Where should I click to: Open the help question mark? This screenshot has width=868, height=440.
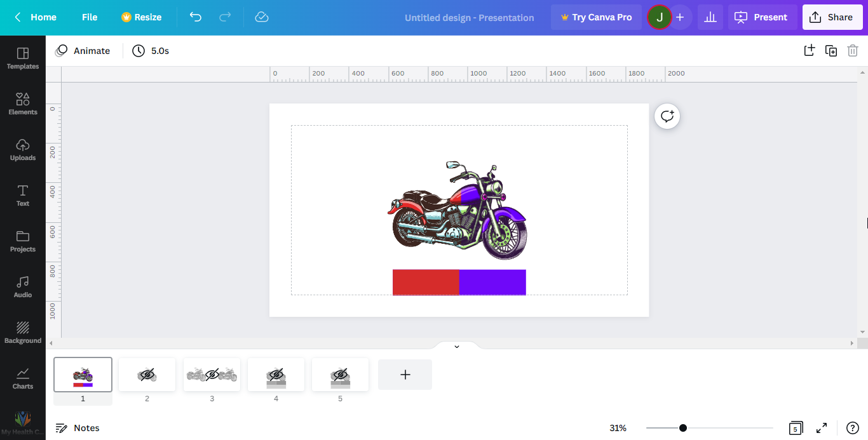853,428
